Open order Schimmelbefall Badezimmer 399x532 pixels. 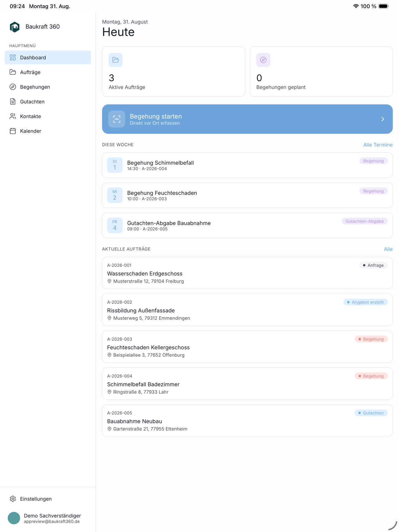[247, 384]
